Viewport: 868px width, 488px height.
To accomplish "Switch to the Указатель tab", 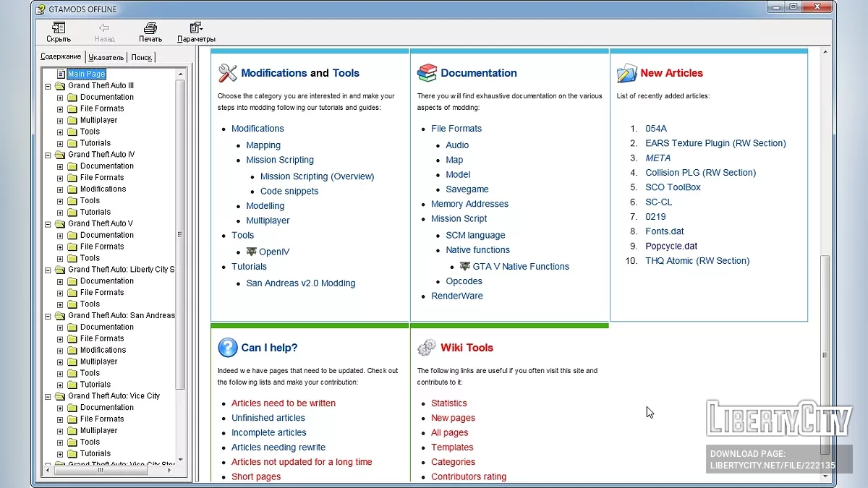I will tap(106, 57).
